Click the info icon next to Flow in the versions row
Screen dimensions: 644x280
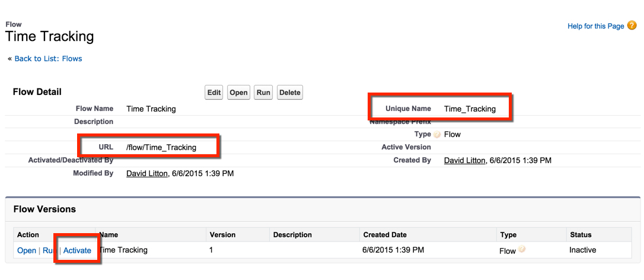point(522,250)
